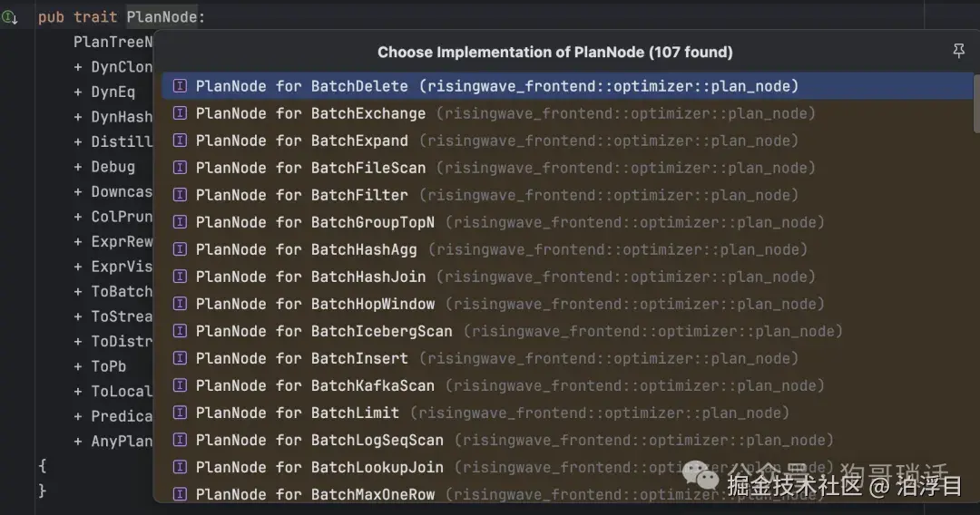
Task: Select PlanNode for BatchExpand
Action: 302,141
